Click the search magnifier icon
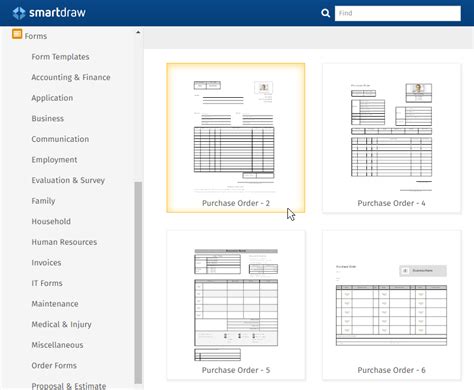474x390 pixels. 325,13
